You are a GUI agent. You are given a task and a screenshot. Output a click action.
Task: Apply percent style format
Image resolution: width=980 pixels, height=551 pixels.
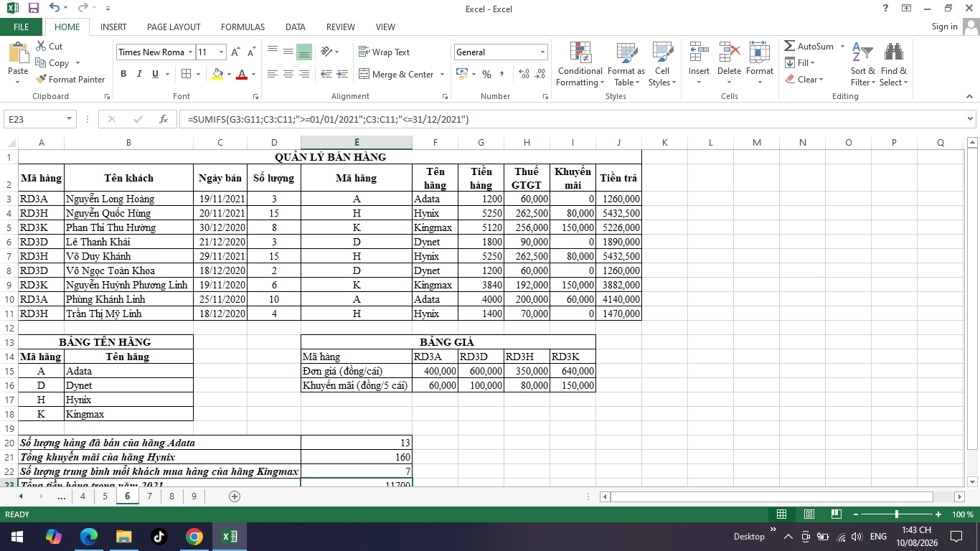pos(486,74)
